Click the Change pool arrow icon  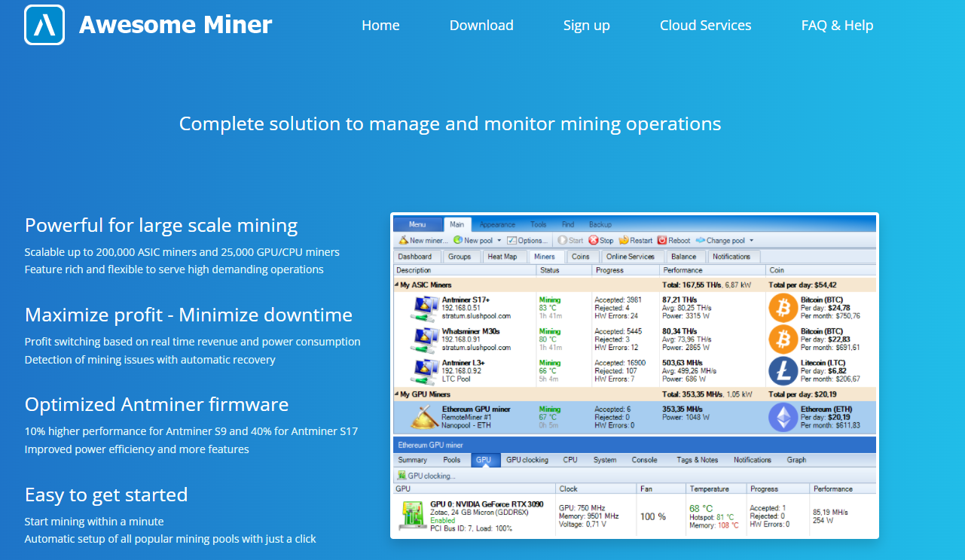coord(700,240)
